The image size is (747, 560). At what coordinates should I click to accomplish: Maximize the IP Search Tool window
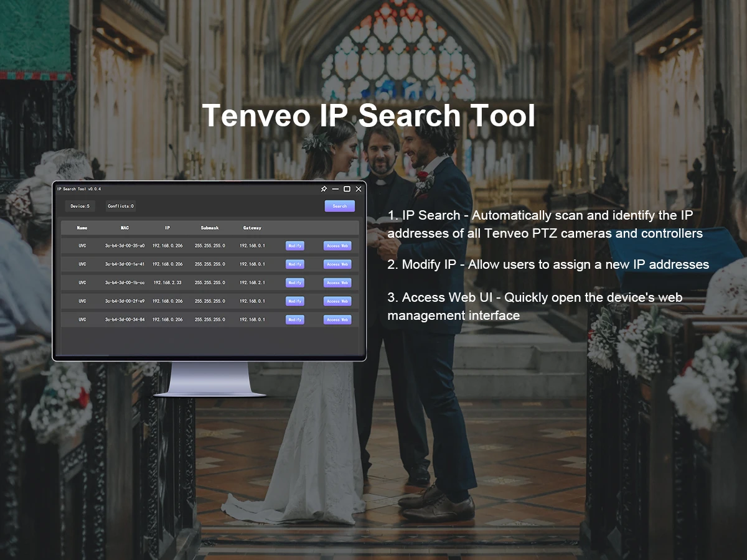(x=347, y=189)
